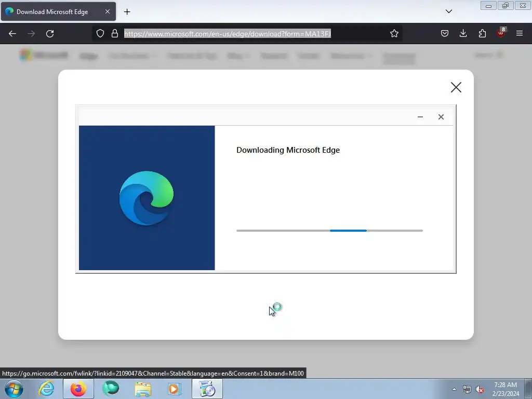Open the installer setup taskbar item

(x=207, y=389)
